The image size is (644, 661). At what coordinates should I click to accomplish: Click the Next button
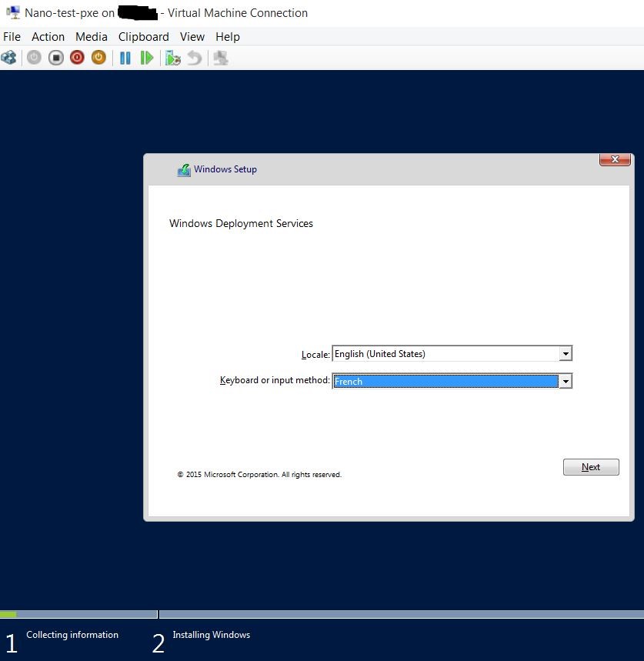point(591,467)
